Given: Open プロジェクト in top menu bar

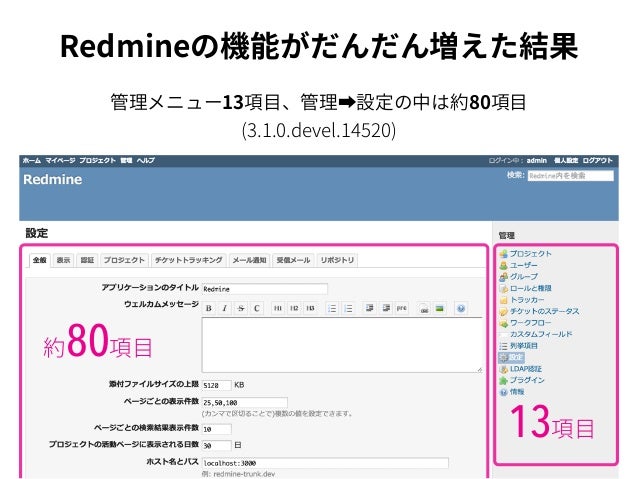Looking at the screenshot, I should [98, 160].
